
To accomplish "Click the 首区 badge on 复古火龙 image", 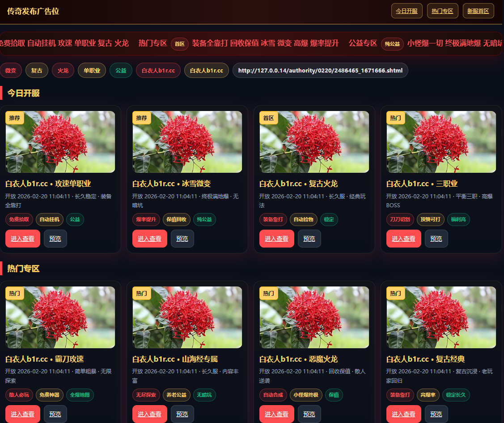I will click(x=268, y=118).
